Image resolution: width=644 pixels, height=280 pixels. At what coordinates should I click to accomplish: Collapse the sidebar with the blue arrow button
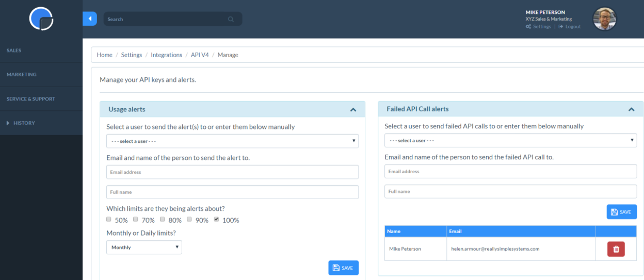[x=90, y=19]
